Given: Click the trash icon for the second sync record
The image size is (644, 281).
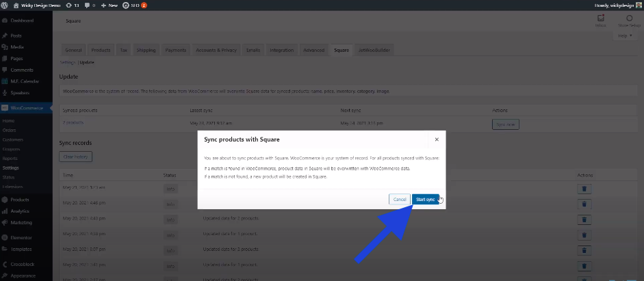Looking at the screenshot, I should (x=585, y=204).
